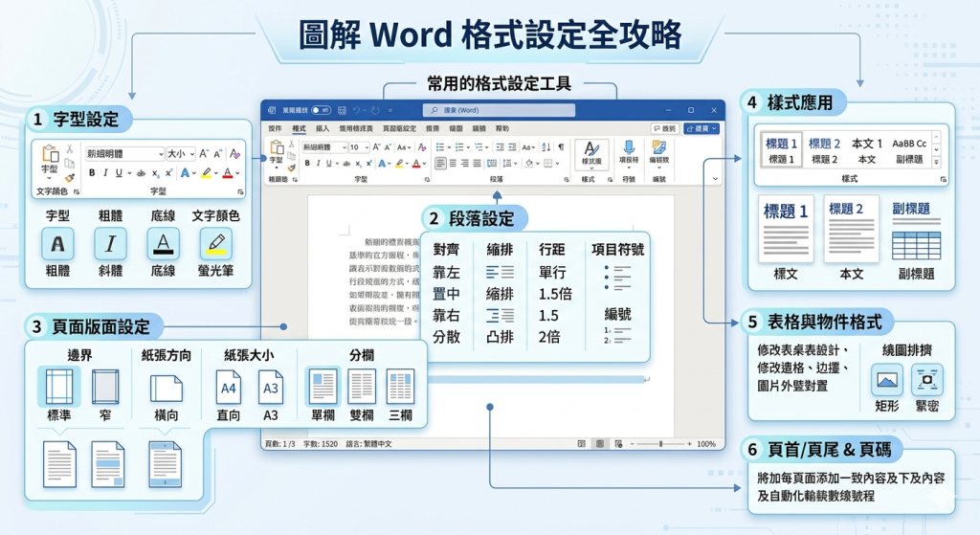Screen dimensions: 980x535
Task: Click the Align Left icon in the Word ribbon
Action: pyautogui.click(x=440, y=163)
